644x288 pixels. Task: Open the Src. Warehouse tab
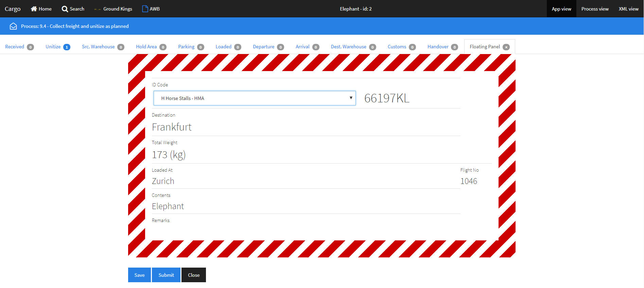(98, 47)
